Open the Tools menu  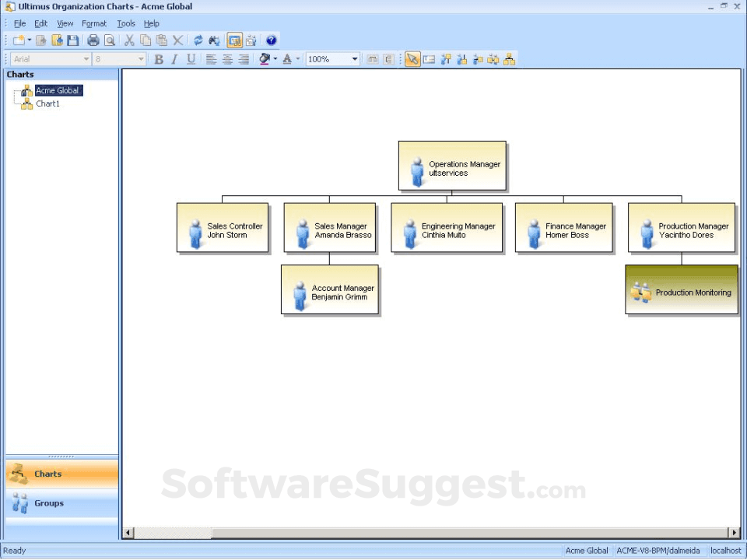coord(126,23)
